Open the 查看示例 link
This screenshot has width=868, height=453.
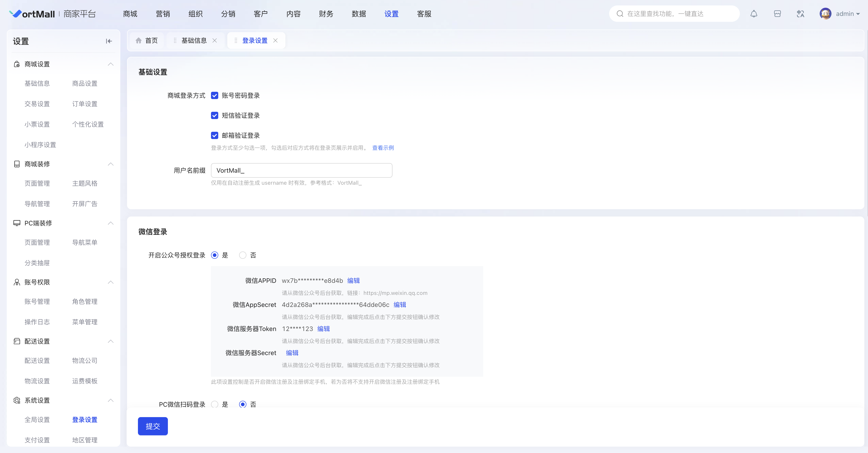[383, 148]
